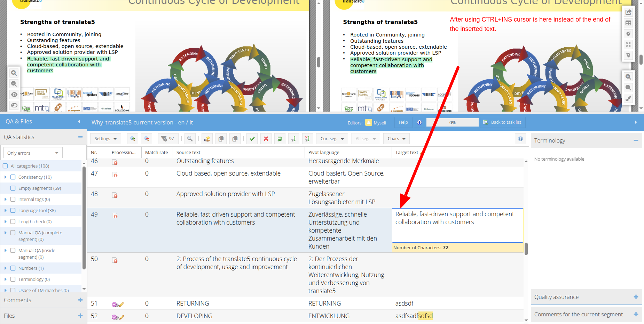Open the Settings menu
The image size is (644, 324).
pos(105,139)
